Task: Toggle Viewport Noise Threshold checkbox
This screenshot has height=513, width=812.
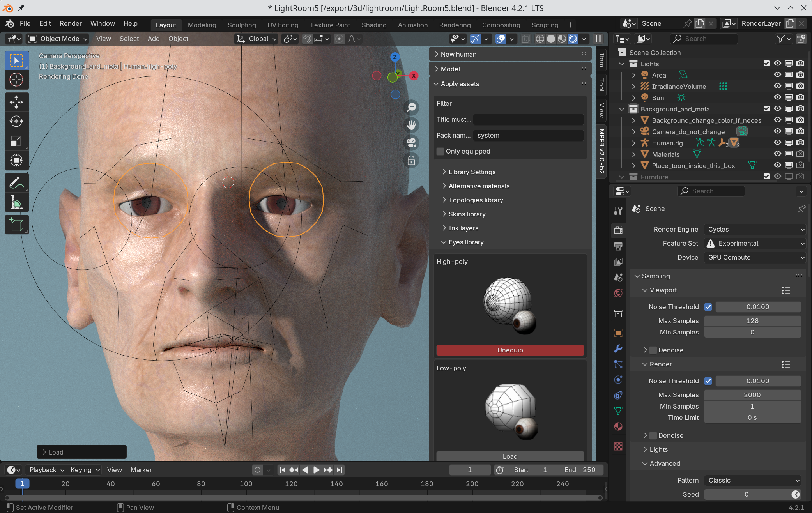Action: (x=708, y=307)
